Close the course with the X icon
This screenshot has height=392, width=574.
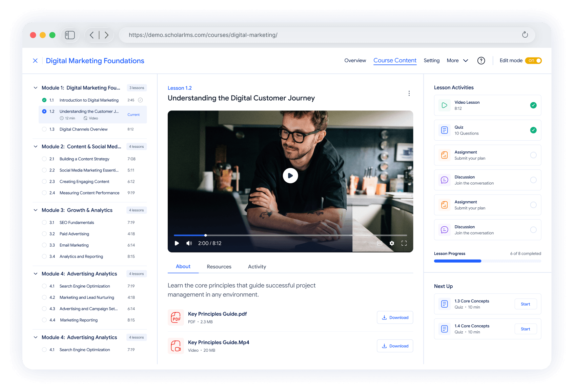[35, 61]
